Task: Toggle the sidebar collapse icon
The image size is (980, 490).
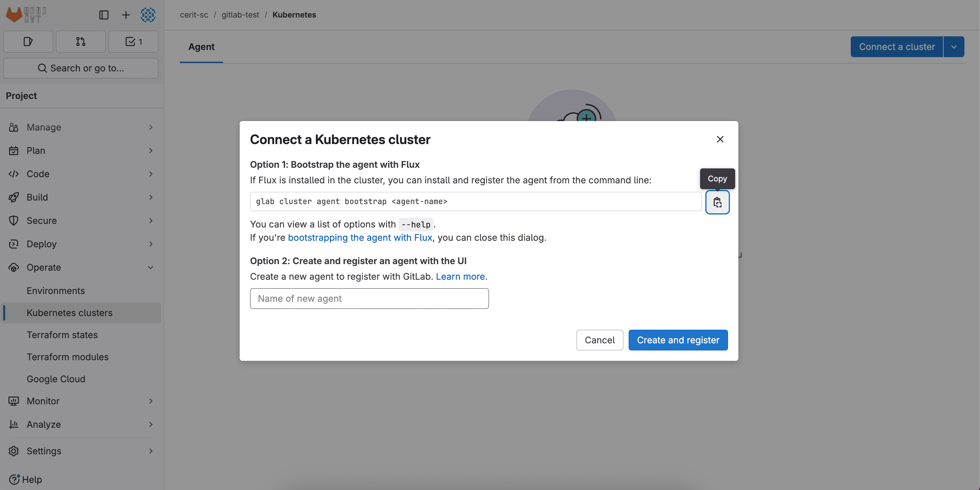Action: coord(104,15)
